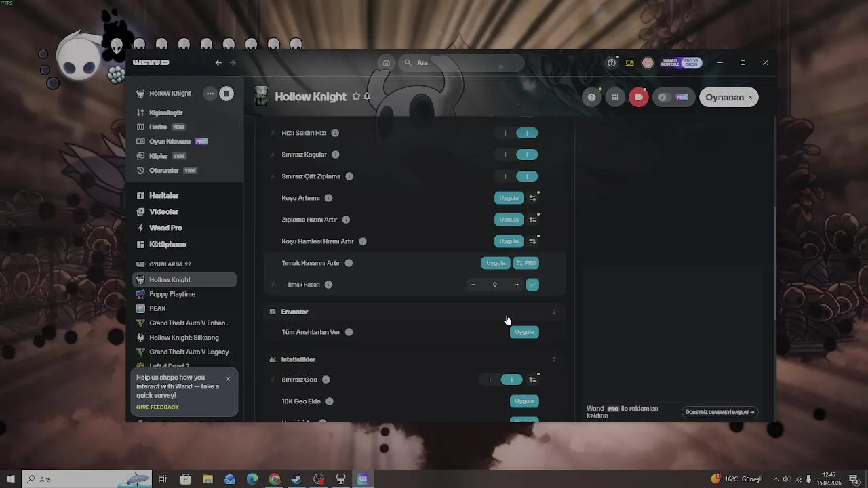
Task: Stop the running Hollow Knight game
Action: click(226, 94)
